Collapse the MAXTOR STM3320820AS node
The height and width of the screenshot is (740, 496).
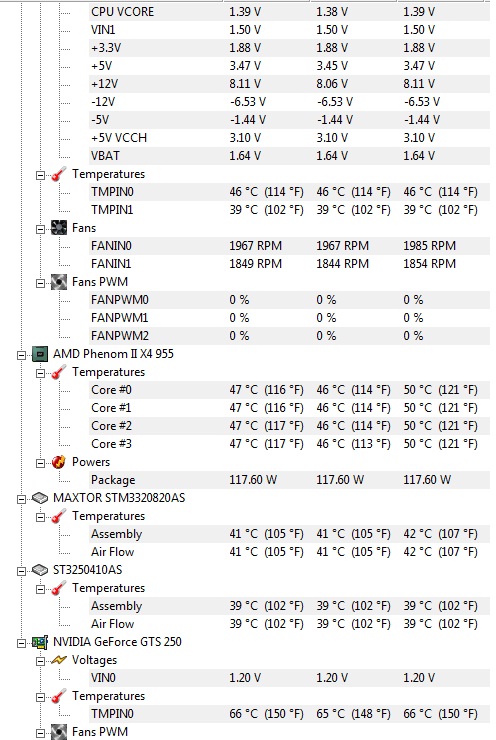coord(21,499)
